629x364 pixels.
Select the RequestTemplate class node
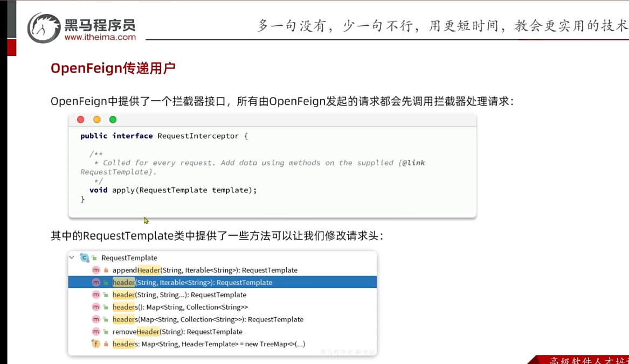[x=129, y=258]
